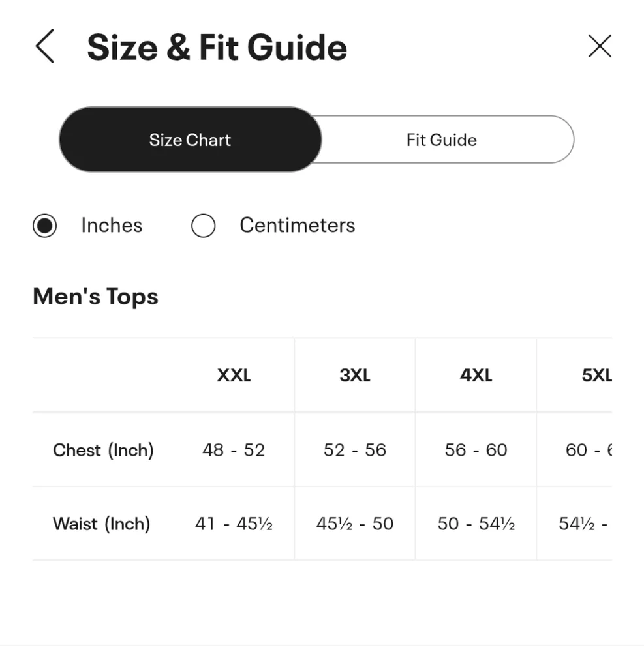Screen dimensions: 644x652
Task: Switch to the Fit Guide tab
Action: 442,140
